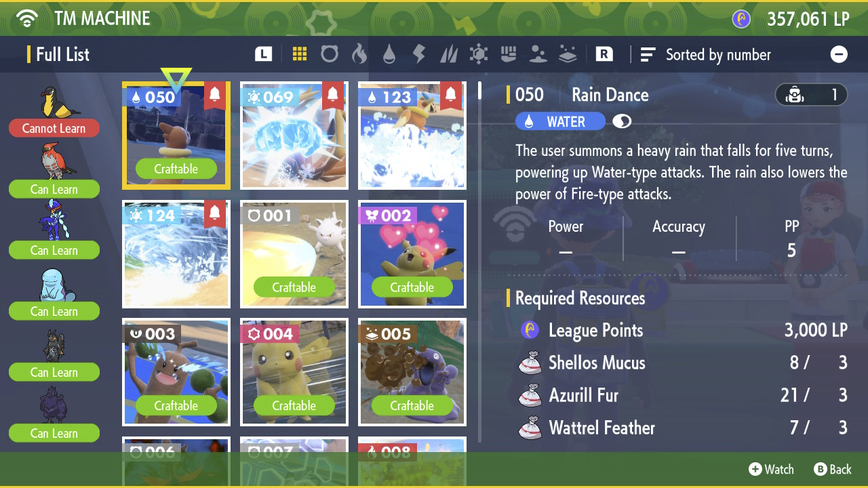Click the Shellos Mucus material bag icon
The height and width of the screenshot is (488, 868).
coord(530,363)
